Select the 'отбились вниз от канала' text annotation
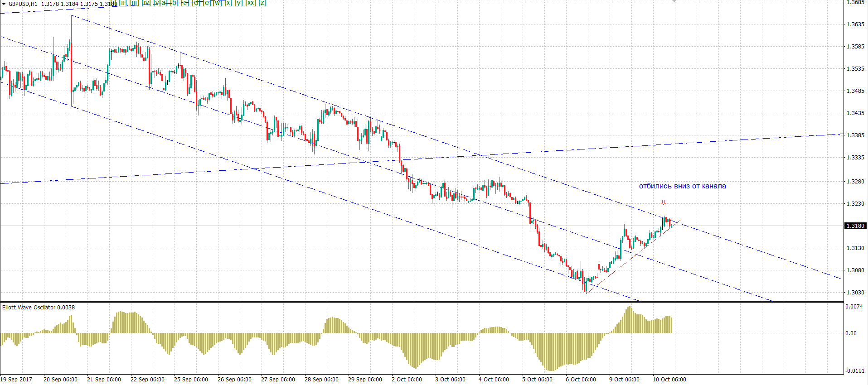This screenshot has height=385, width=868. click(x=682, y=186)
